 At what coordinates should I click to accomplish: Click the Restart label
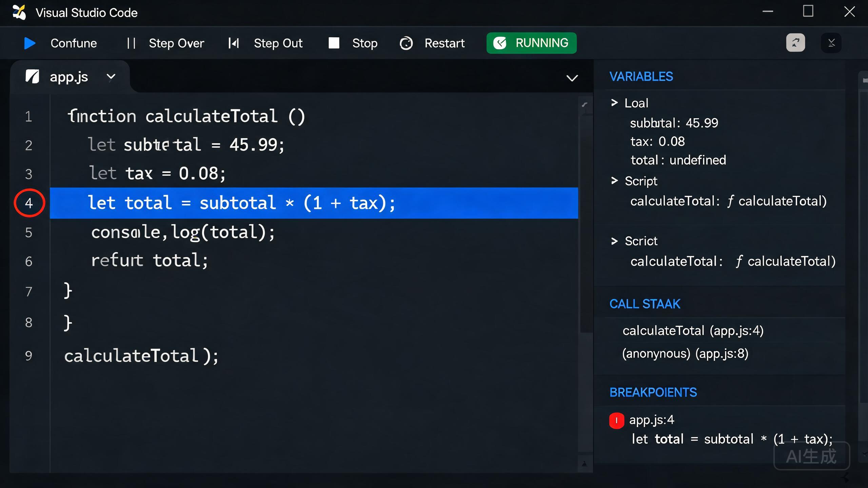(445, 43)
